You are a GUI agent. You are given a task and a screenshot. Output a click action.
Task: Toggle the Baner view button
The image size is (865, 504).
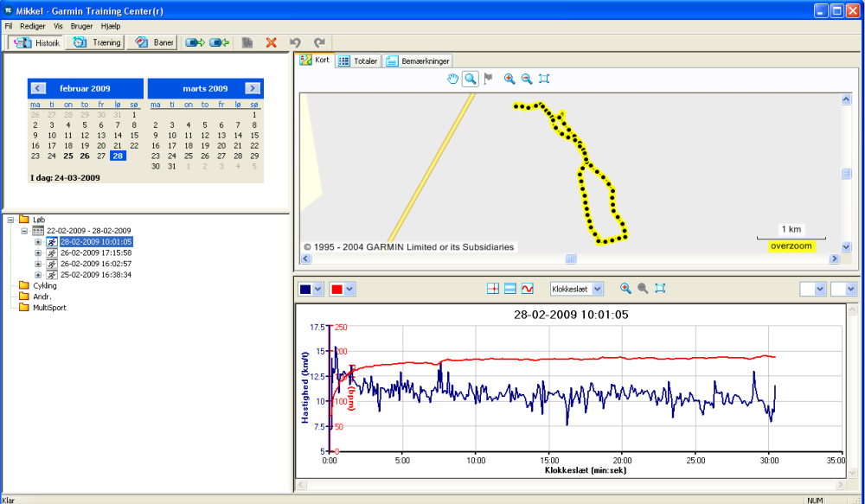[x=152, y=42]
